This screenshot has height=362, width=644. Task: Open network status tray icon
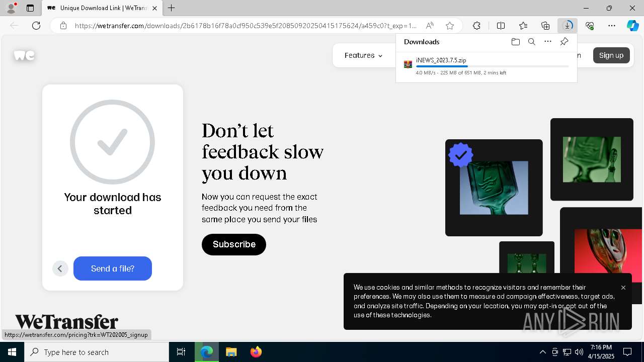point(567,352)
